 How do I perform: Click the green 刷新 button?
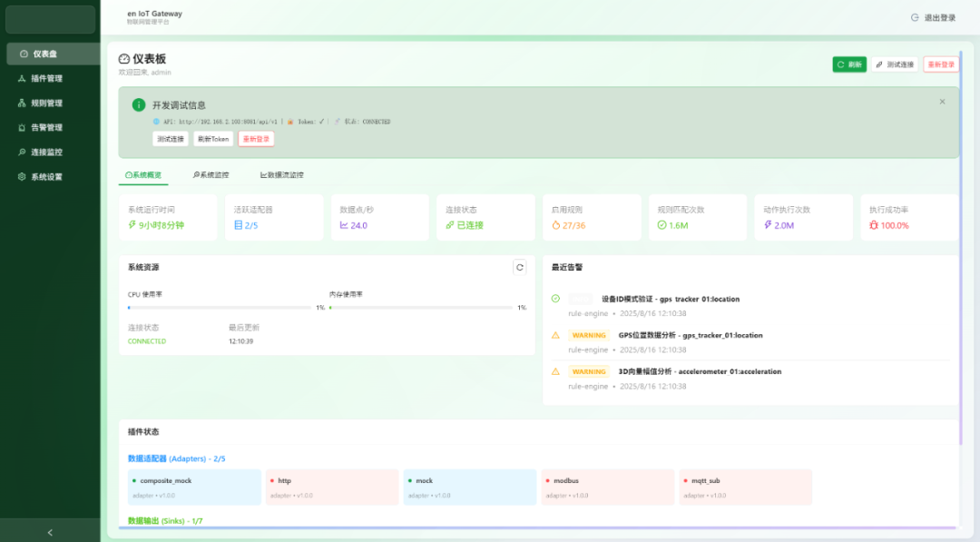point(849,64)
